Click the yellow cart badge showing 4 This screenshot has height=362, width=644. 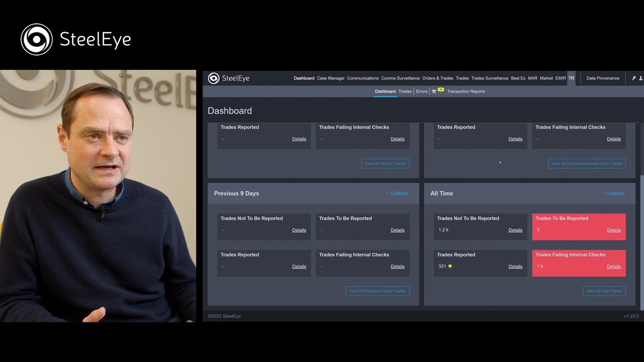pos(441,89)
